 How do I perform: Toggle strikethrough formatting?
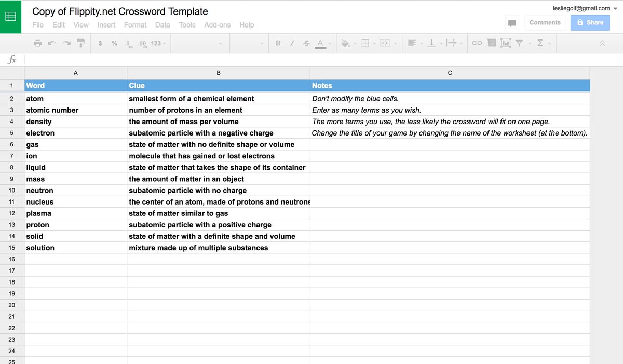click(306, 43)
